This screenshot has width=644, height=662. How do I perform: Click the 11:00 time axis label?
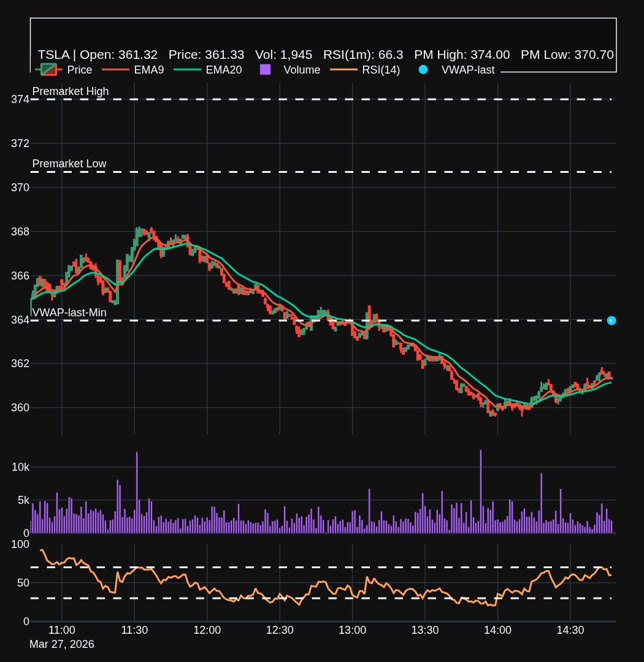coord(62,630)
